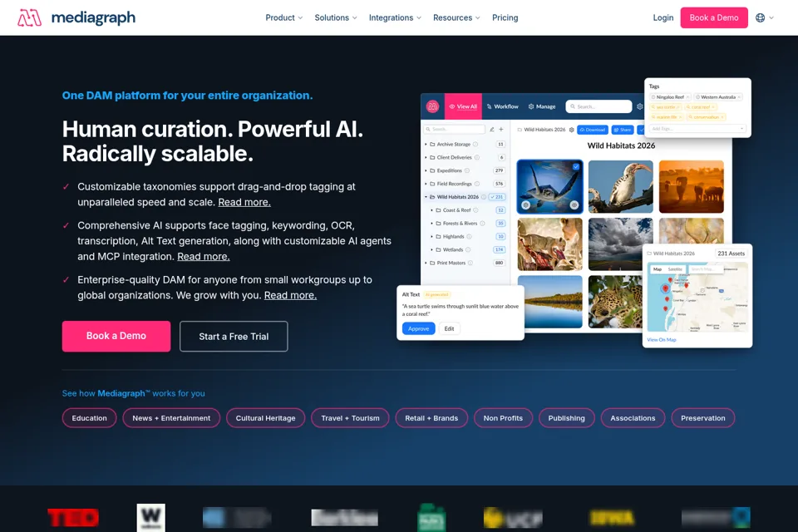The height and width of the screenshot is (532, 798).
Task: Click the Login link
Action: pos(663,17)
